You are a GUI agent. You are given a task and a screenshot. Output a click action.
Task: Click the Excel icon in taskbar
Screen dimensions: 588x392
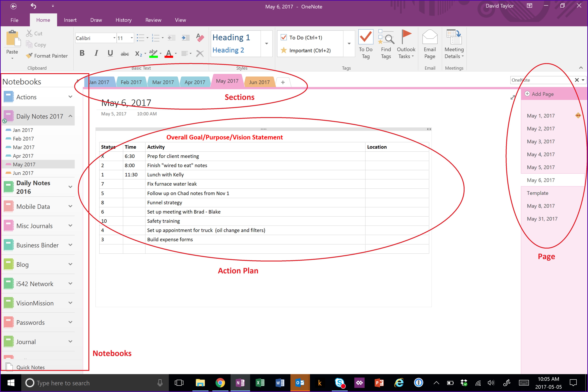coord(260,383)
